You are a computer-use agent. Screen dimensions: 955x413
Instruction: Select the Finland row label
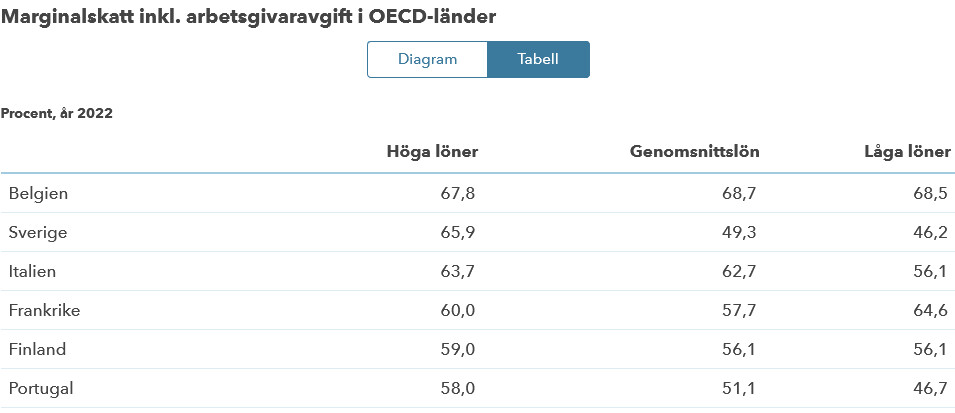tap(37, 349)
